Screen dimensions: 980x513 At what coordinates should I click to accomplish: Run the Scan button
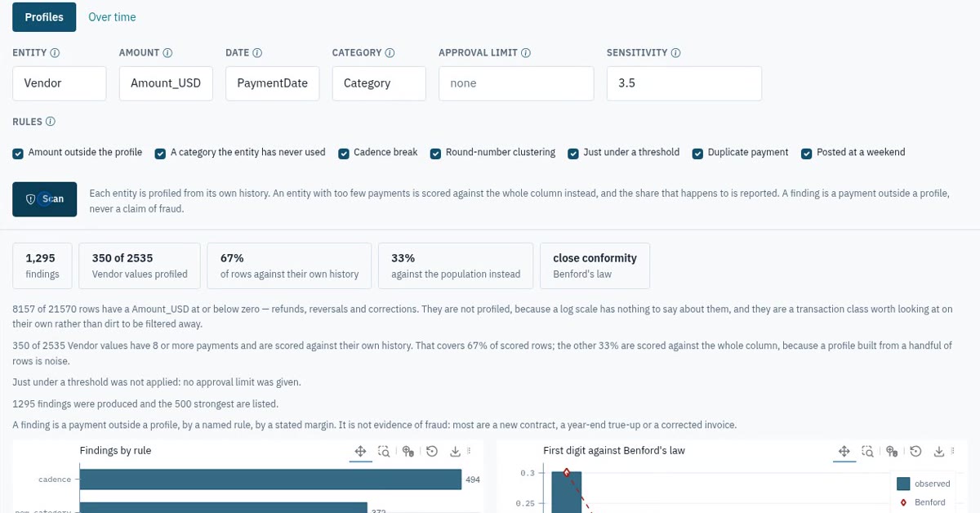click(x=45, y=199)
